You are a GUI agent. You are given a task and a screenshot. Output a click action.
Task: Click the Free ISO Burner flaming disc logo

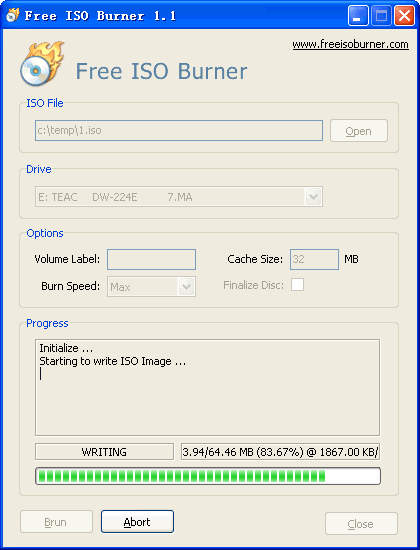tap(42, 64)
